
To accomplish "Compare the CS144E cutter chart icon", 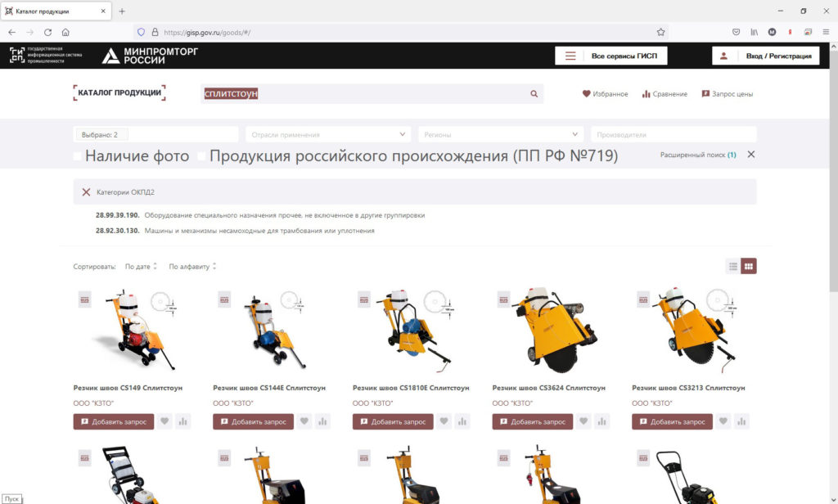I will 322,421.
